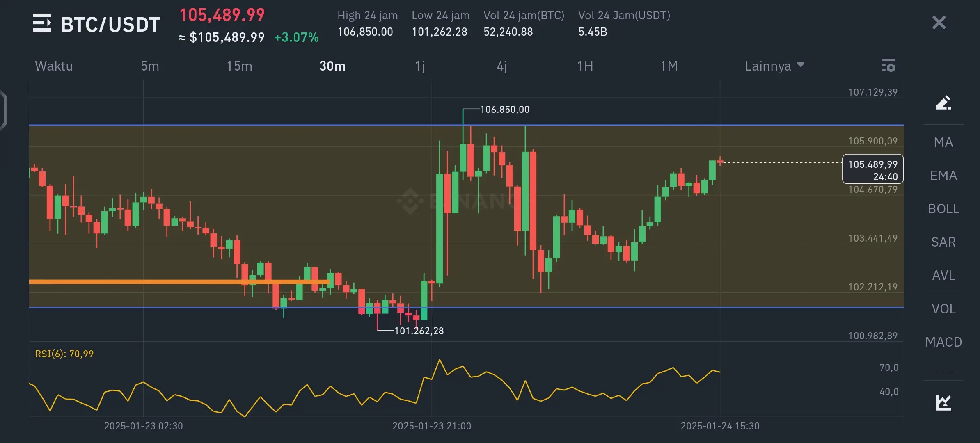980x443 pixels.
Task: Toggle the EMA indicator
Action: point(943,176)
